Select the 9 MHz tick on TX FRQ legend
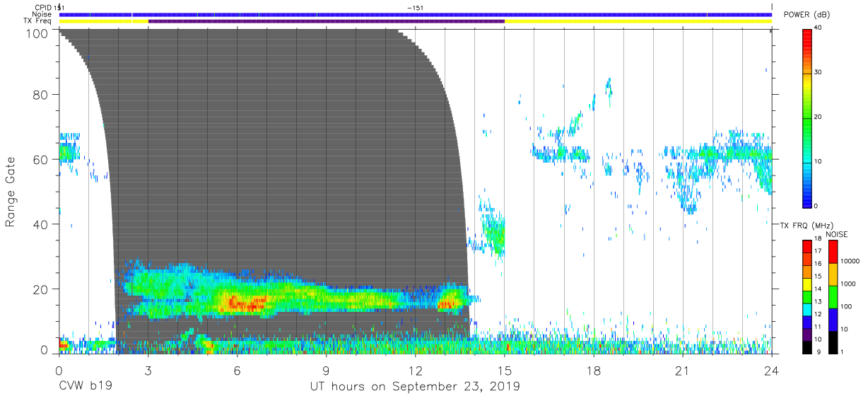Image resolution: width=868 pixels, height=401 pixels. (820, 351)
